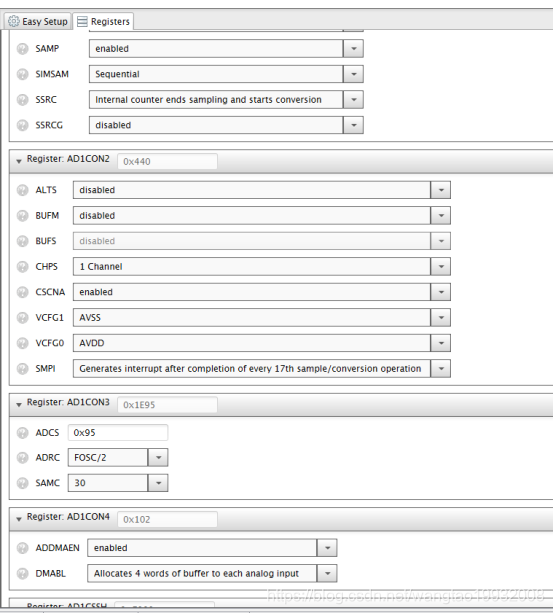Open help icon next to ADRC
The image size is (554, 614).
(22, 457)
